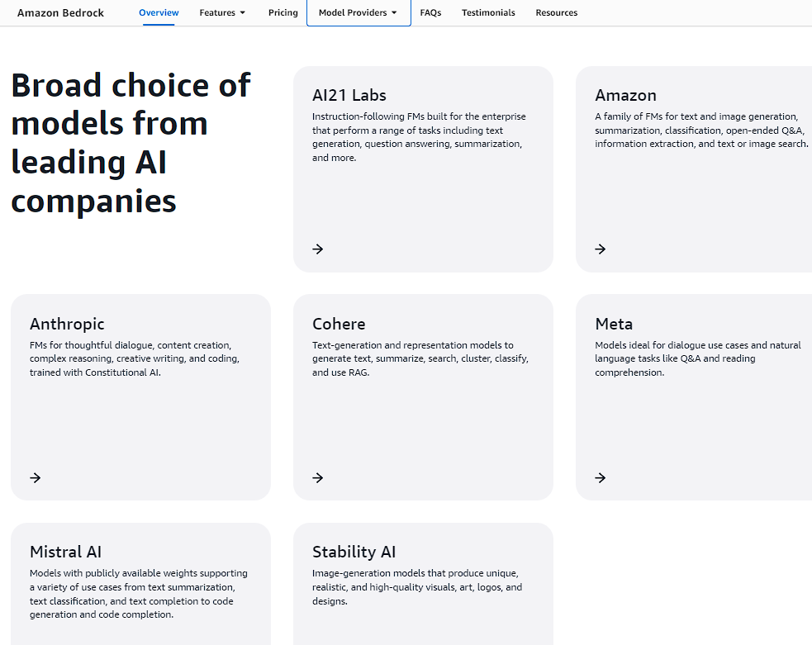
Task: Select the Cohere card heading
Action: (339, 324)
